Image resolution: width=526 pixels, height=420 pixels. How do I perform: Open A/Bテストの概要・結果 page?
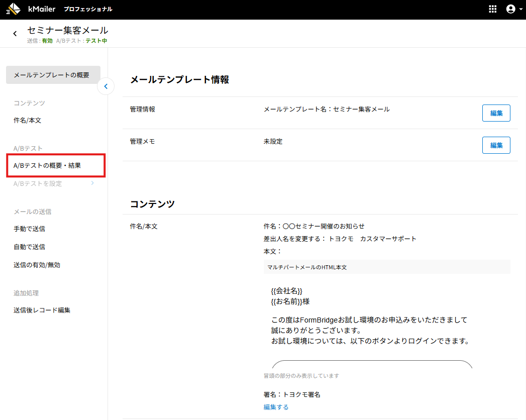[x=47, y=166]
